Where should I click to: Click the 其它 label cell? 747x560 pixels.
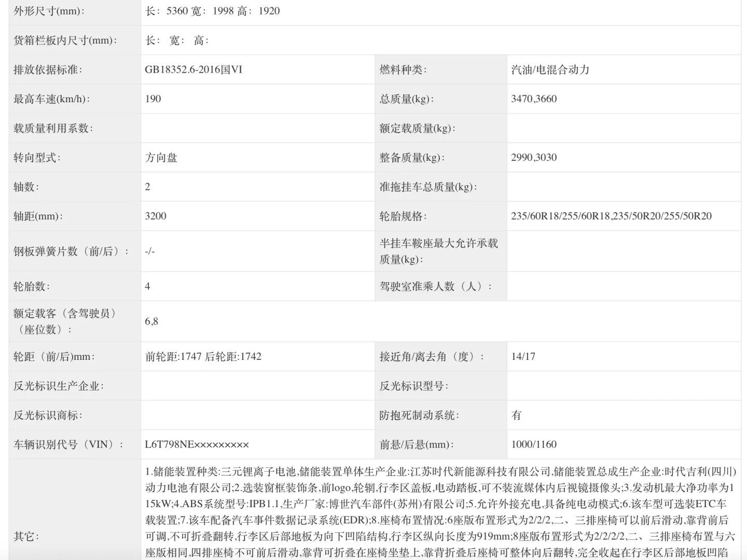tap(75, 510)
